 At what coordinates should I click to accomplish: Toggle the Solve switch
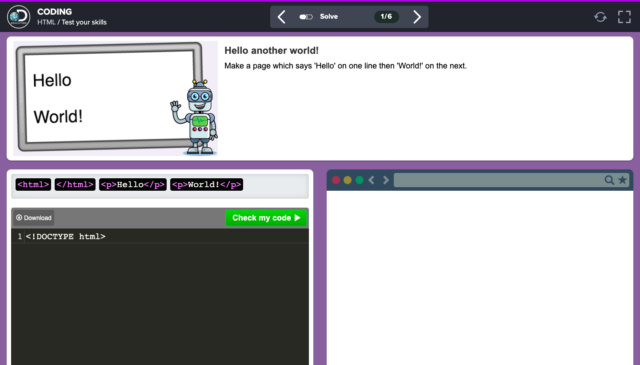(306, 17)
